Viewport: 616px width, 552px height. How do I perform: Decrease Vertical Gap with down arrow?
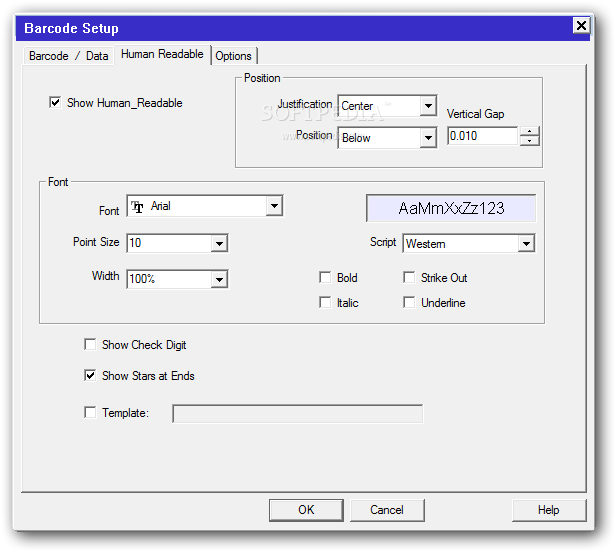coord(530,141)
